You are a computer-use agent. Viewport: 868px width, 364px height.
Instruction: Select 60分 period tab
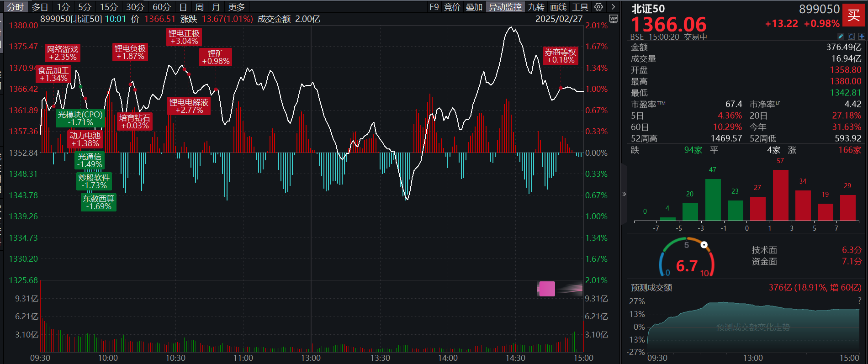tap(162, 7)
